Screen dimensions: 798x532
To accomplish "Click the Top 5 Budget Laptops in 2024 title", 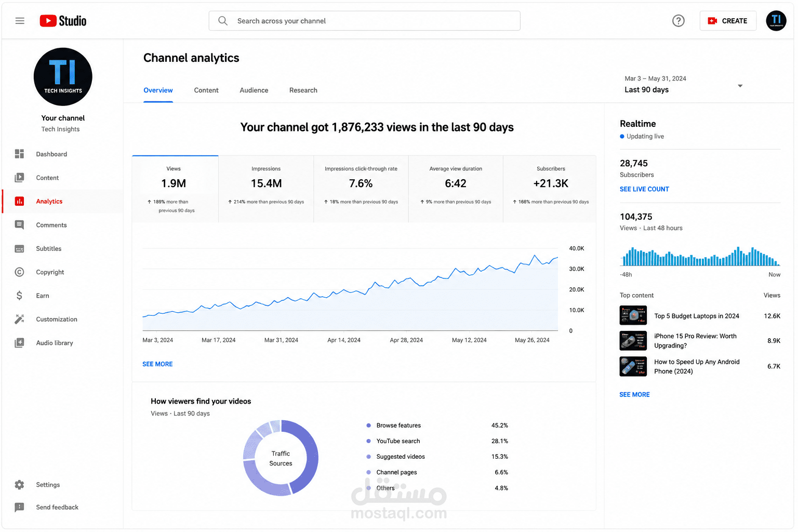I will pyautogui.click(x=697, y=316).
